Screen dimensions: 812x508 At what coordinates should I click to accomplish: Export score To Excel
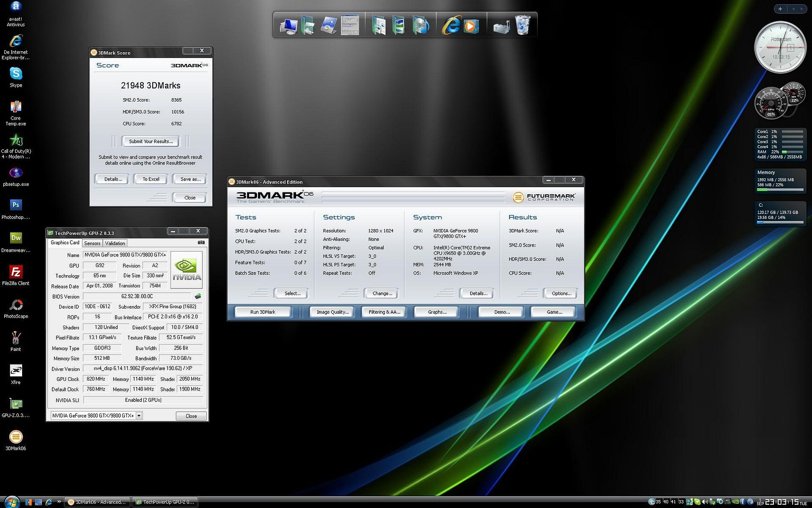point(151,179)
